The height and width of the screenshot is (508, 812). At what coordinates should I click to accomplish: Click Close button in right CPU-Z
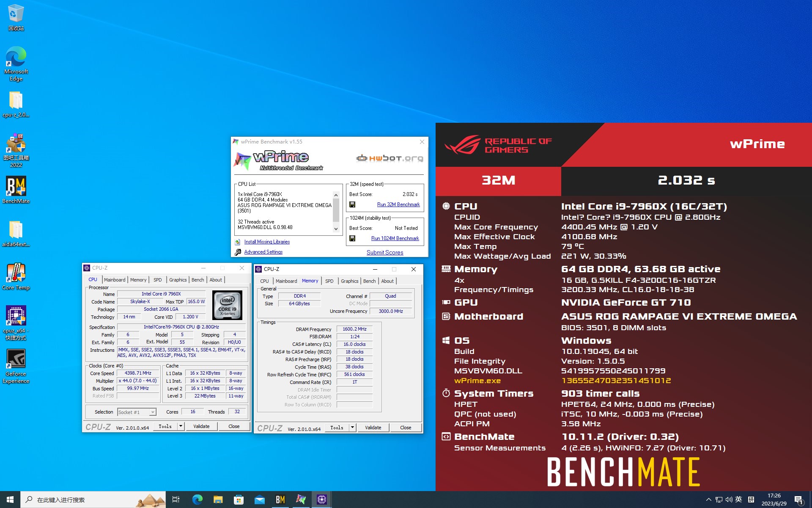[406, 428]
